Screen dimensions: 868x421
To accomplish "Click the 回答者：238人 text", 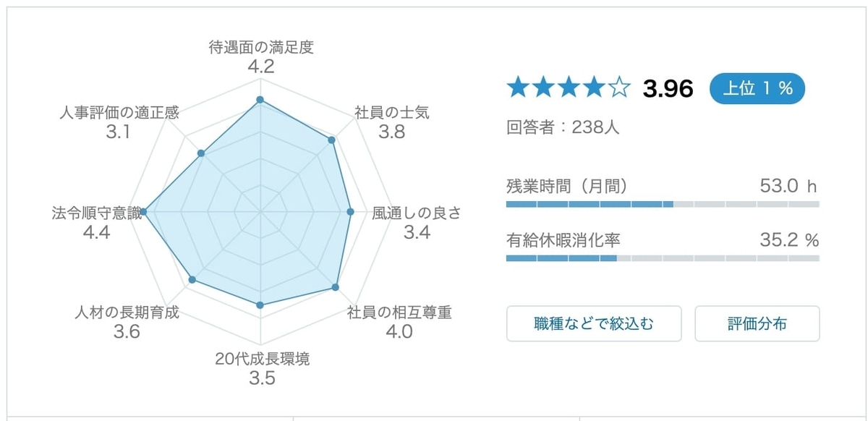I will (x=563, y=127).
